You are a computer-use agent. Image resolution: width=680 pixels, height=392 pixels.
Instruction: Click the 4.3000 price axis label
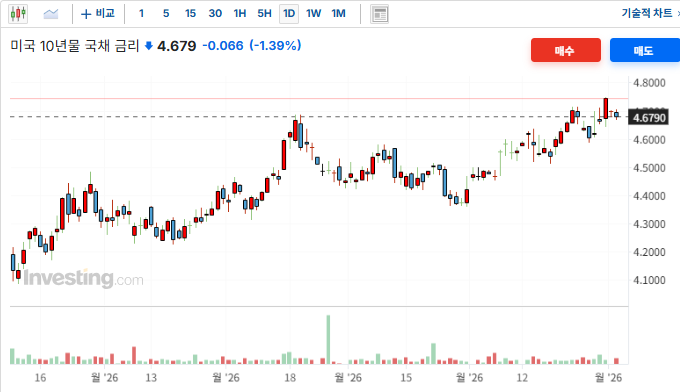[x=649, y=224]
